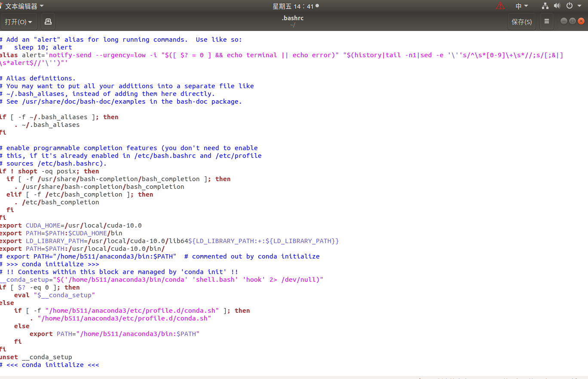Open the 星期五 14:41 clock menu
588x379 pixels.
tap(295, 6)
